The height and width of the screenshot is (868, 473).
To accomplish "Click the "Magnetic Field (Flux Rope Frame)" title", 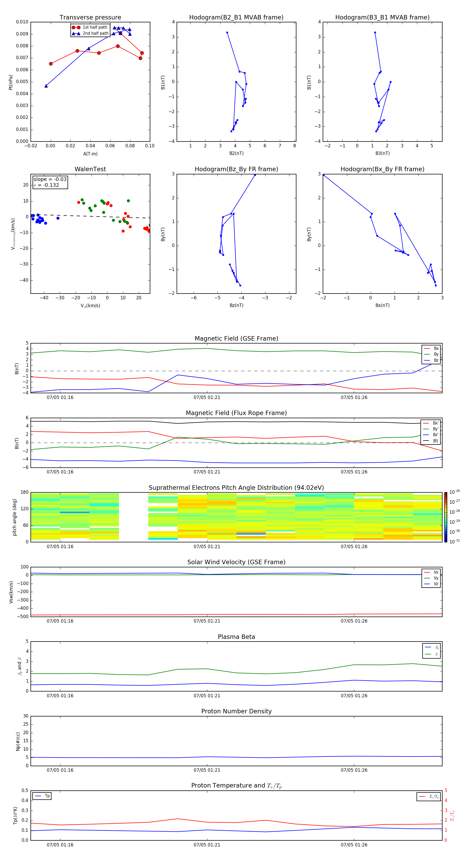I will pyautogui.click(x=236, y=413).
